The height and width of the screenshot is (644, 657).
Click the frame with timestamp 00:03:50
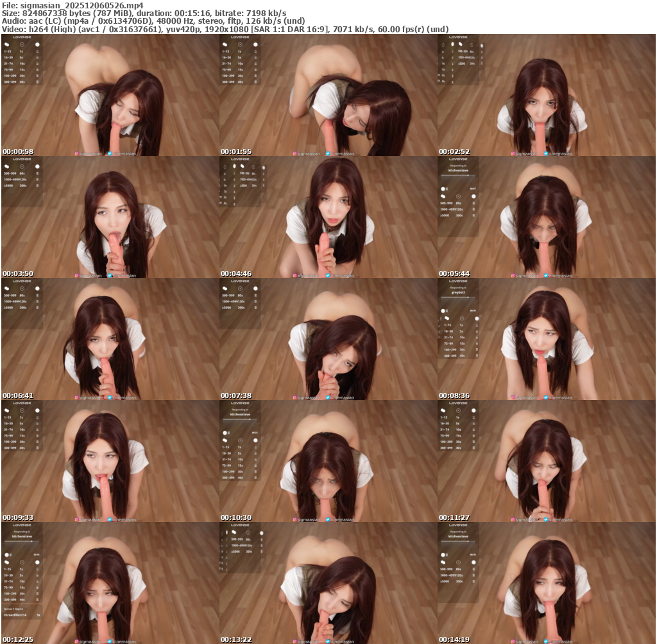pyautogui.click(x=110, y=217)
